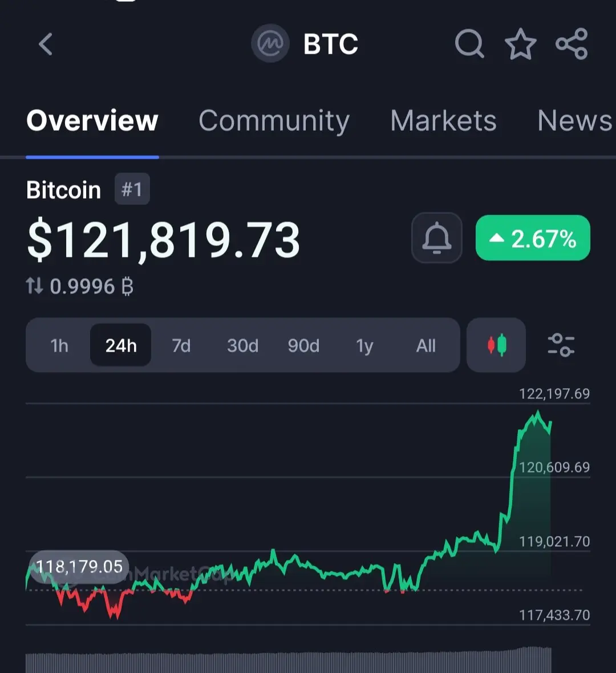Select the 24h time range

[x=120, y=345]
